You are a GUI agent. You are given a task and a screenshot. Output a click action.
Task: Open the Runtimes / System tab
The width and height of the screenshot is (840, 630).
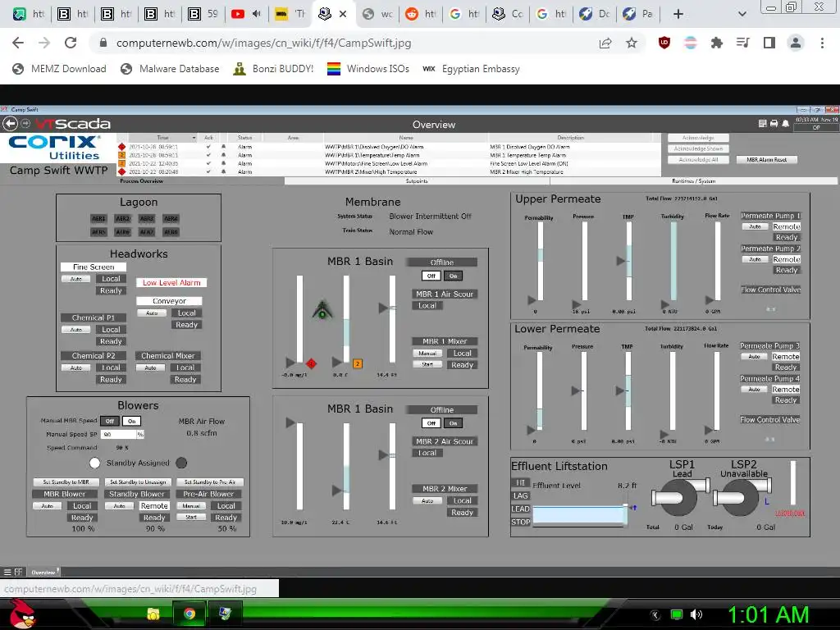point(694,181)
